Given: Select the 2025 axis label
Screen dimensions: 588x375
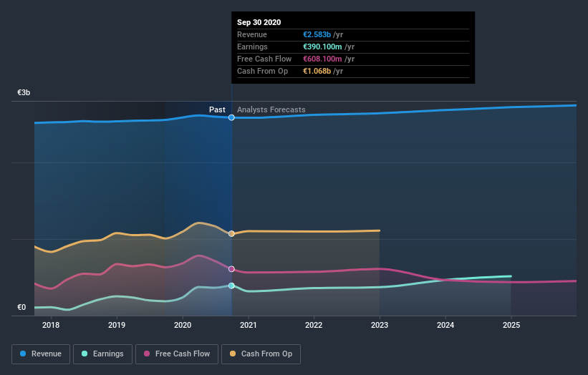Looking at the screenshot, I should click(x=511, y=325).
